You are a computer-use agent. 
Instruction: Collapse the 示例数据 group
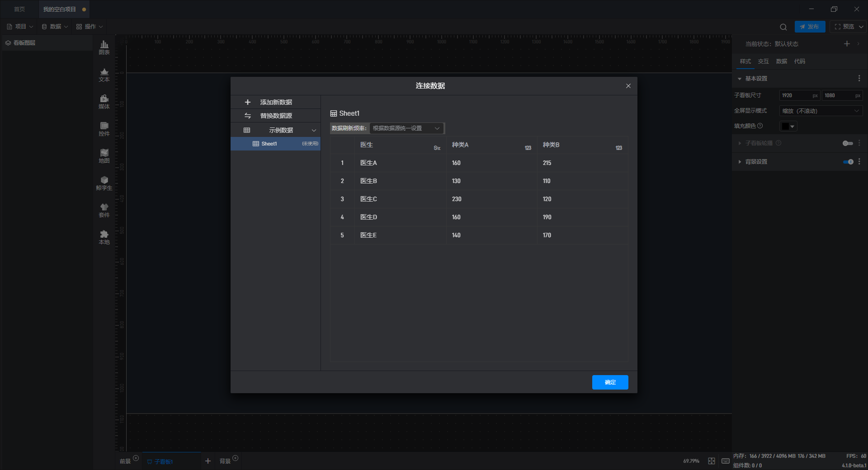314,131
